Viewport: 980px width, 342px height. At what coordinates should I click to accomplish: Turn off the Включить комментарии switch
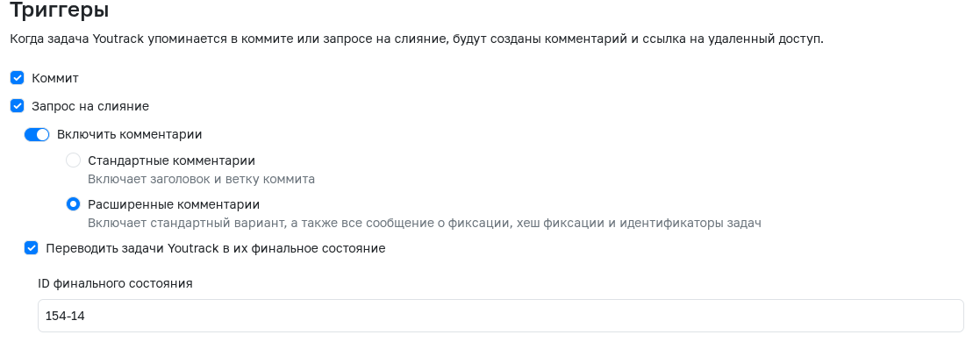coord(37,134)
